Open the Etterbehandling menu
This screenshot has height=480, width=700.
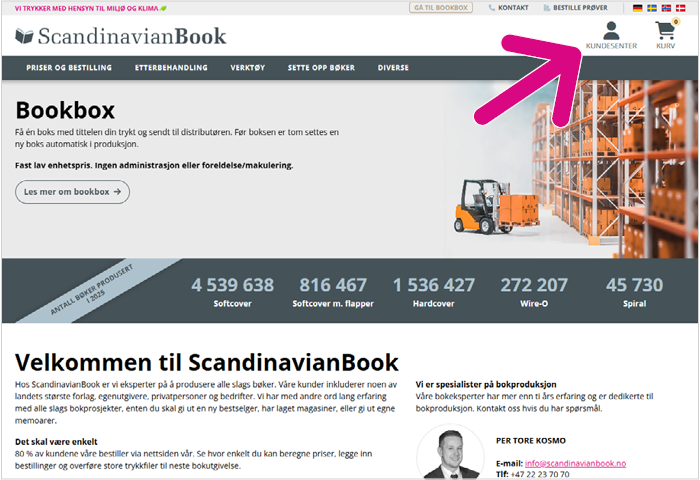pyautogui.click(x=171, y=68)
